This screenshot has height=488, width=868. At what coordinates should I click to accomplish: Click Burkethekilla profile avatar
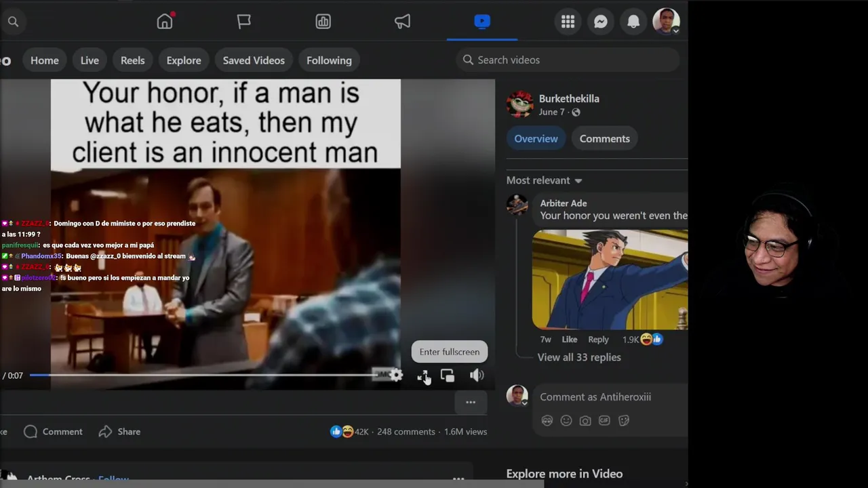pyautogui.click(x=519, y=104)
